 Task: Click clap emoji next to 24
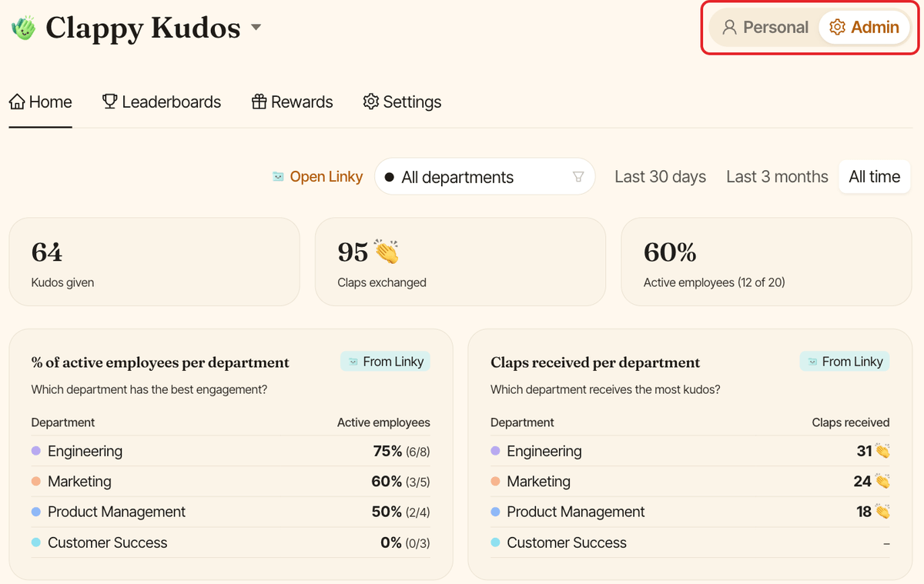click(882, 482)
